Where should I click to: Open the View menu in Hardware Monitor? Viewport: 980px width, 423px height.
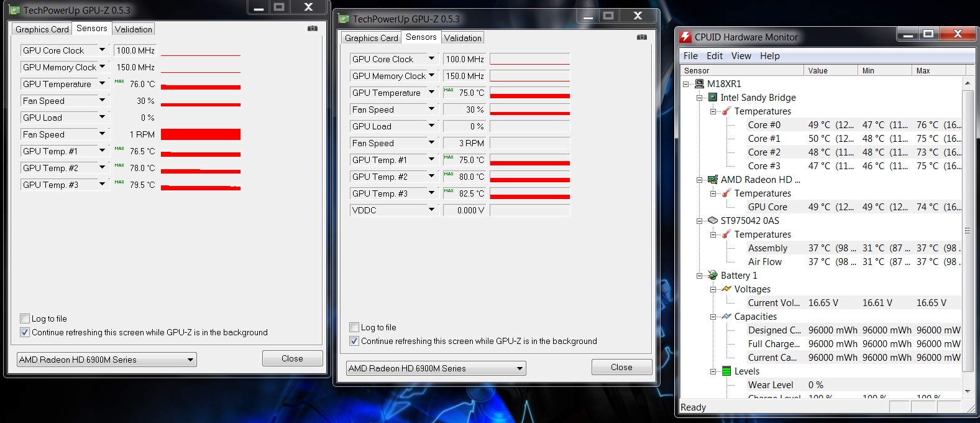click(x=741, y=56)
